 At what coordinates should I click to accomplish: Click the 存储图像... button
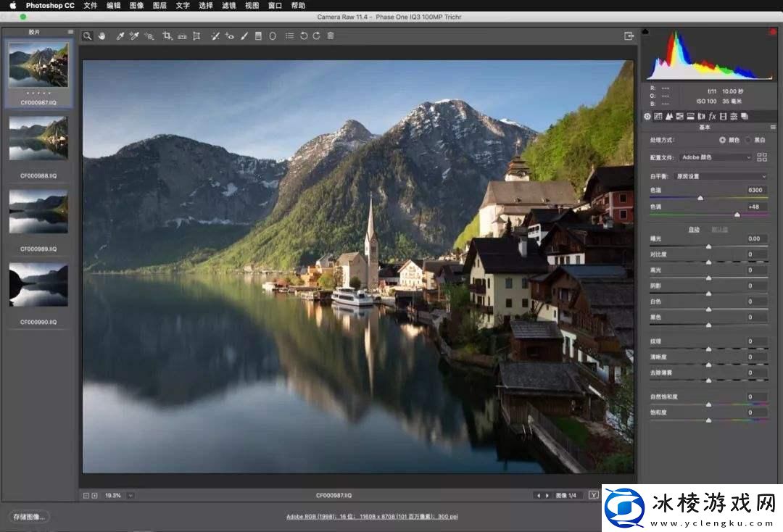click(x=30, y=517)
